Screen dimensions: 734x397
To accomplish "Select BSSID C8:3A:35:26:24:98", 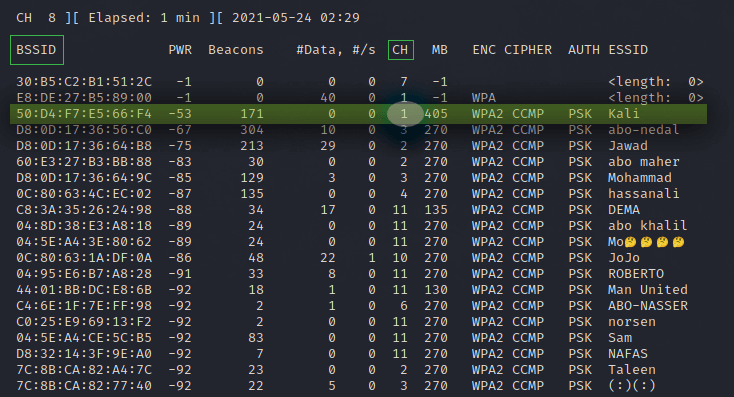I will coord(84,210).
